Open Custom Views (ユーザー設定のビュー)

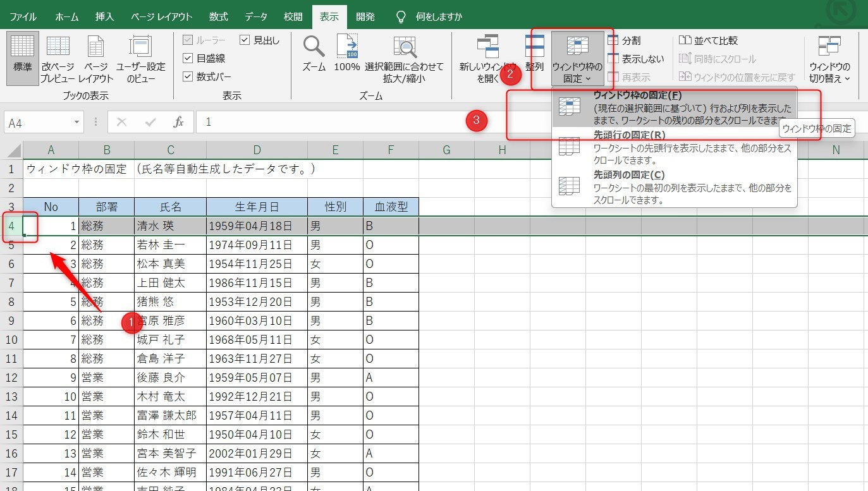(140, 58)
